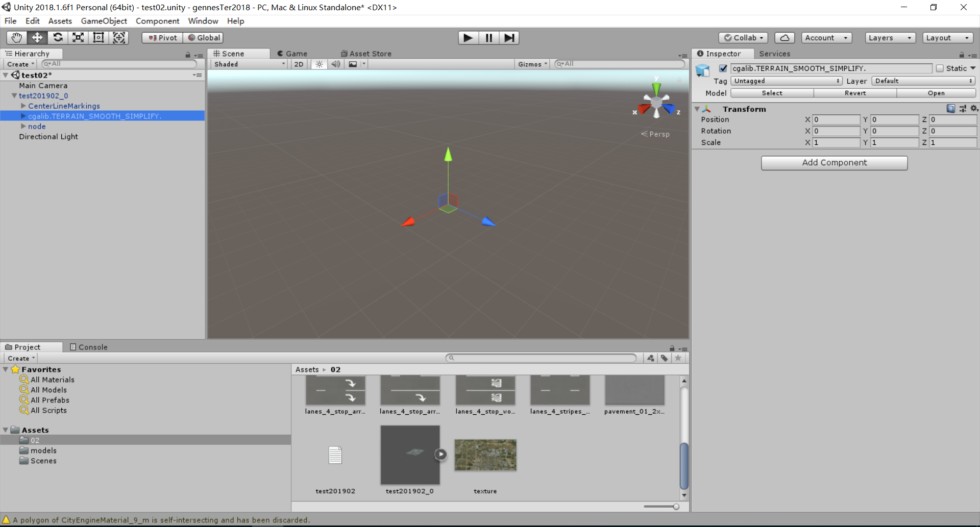Collapse the test02 scene

point(6,75)
